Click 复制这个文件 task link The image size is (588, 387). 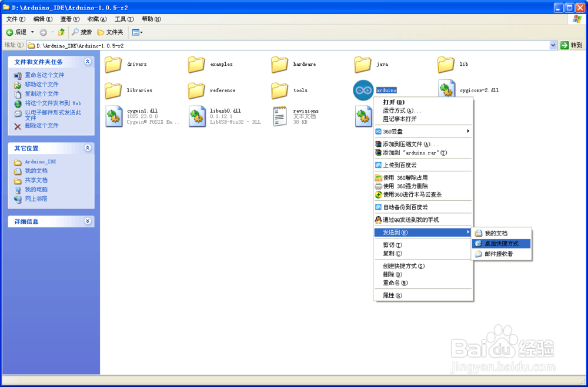[42, 93]
